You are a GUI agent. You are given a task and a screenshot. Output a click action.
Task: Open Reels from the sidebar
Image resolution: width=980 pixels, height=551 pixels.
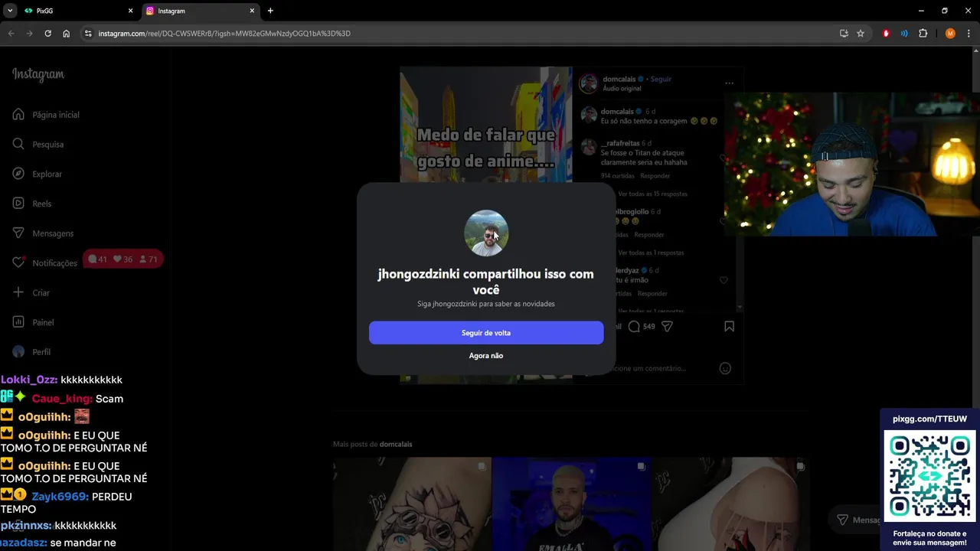click(32, 204)
